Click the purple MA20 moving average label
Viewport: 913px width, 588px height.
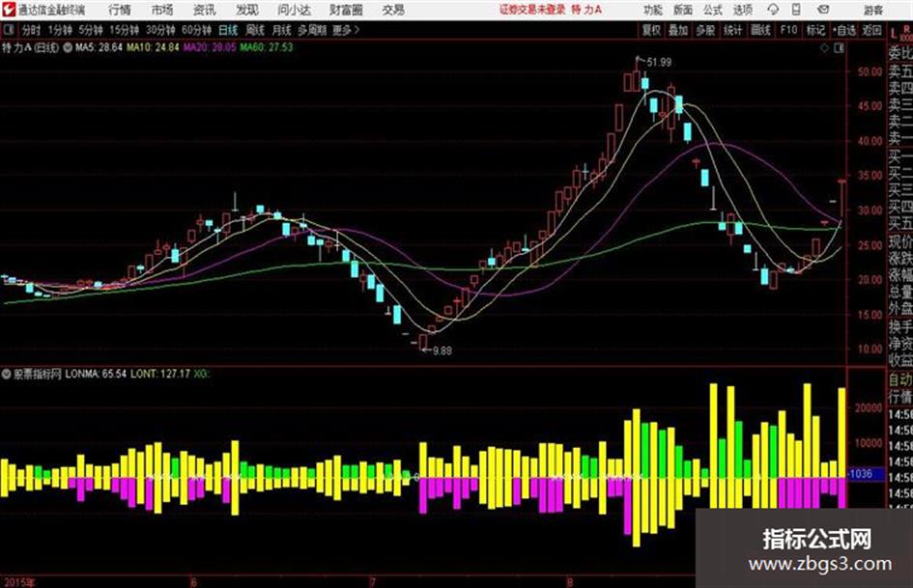pos(210,47)
